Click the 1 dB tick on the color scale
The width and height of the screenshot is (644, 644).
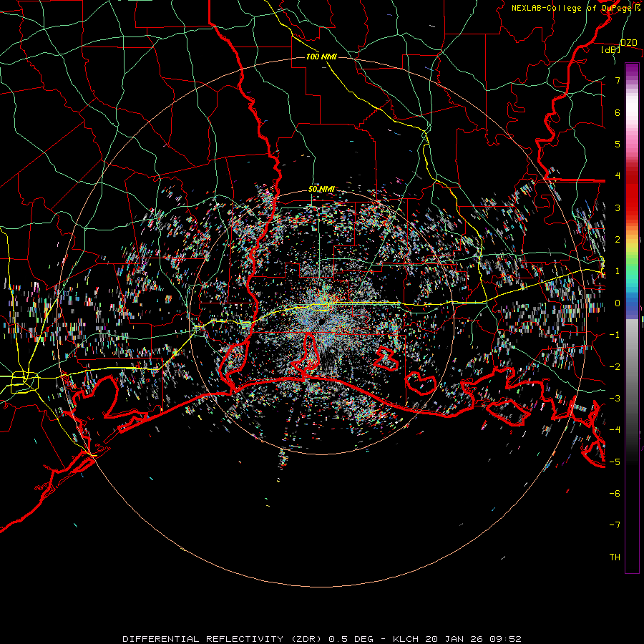pyautogui.click(x=618, y=271)
